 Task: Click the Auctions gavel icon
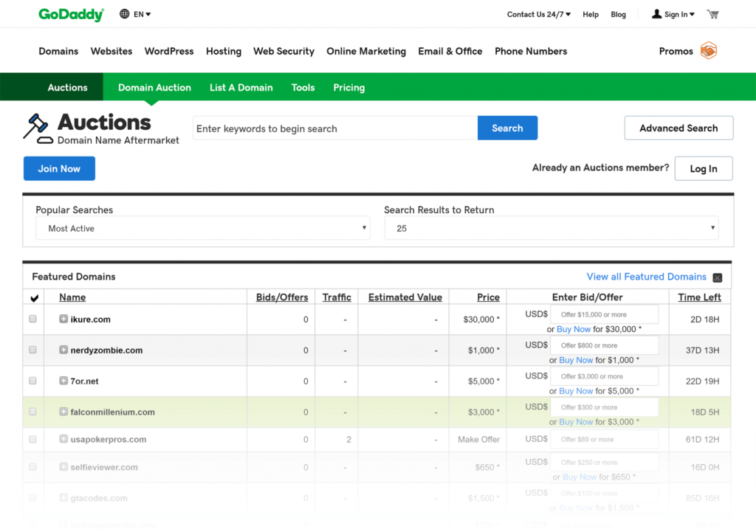pyautogui.click(x=37, y=128)
